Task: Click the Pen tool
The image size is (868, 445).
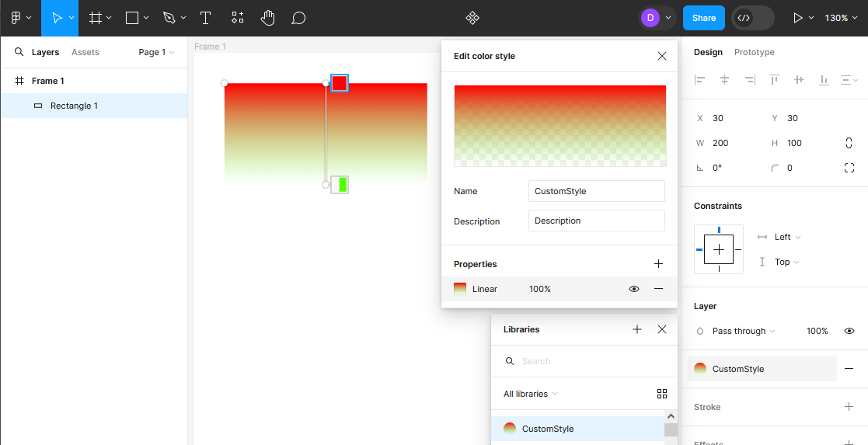Action: click(x=169, y=18)
